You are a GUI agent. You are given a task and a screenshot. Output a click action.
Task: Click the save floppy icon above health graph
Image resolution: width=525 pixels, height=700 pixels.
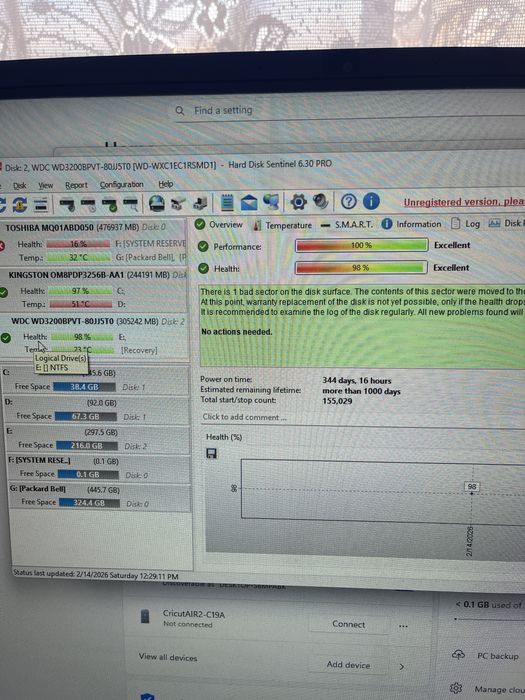click(x=211, y=454)
